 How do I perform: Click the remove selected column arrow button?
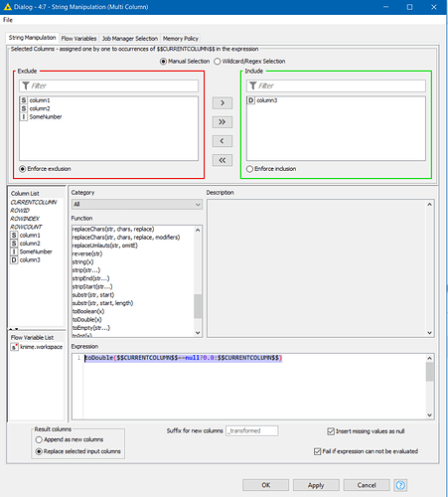pyautogui.click(x=223, y=141)
